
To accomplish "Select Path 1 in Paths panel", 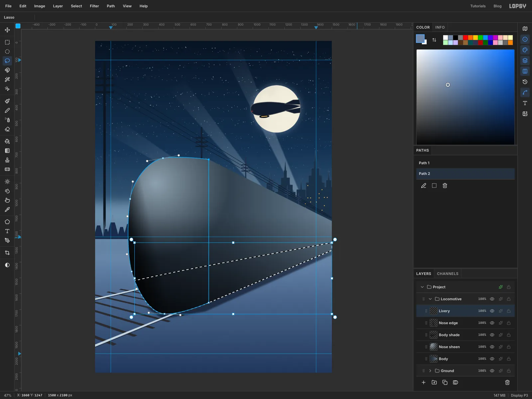I will pos(465,163).
